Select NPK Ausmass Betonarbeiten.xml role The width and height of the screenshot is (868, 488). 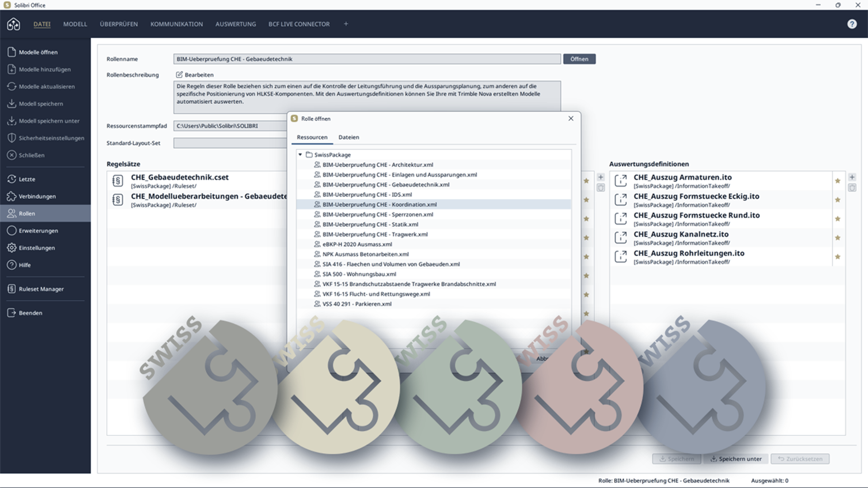434,254
